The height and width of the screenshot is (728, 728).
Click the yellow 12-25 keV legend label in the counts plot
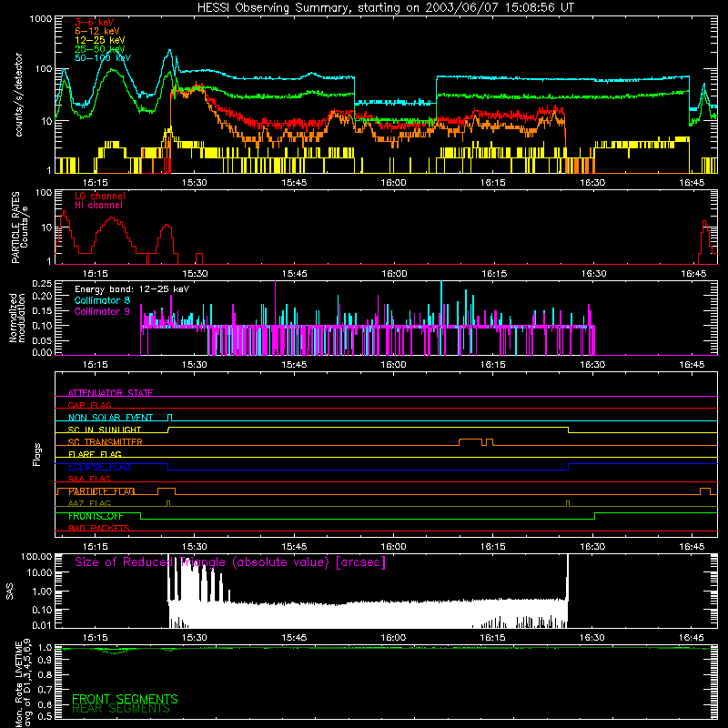100,40
